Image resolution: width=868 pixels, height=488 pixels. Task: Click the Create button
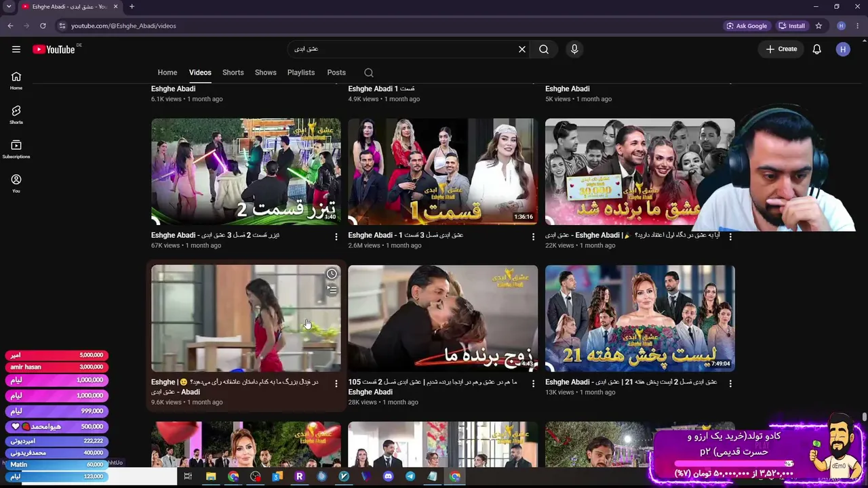781,49
